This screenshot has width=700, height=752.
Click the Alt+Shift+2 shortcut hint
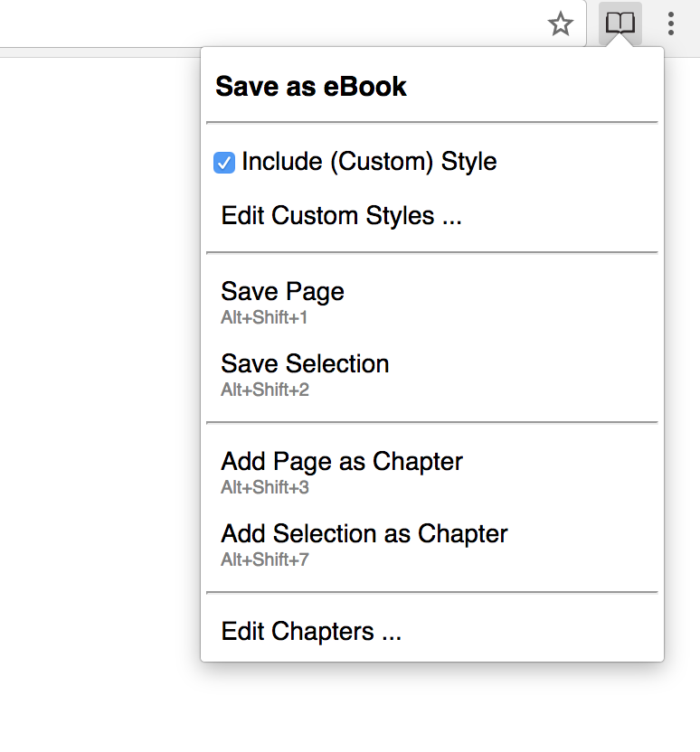coord(264,390)
